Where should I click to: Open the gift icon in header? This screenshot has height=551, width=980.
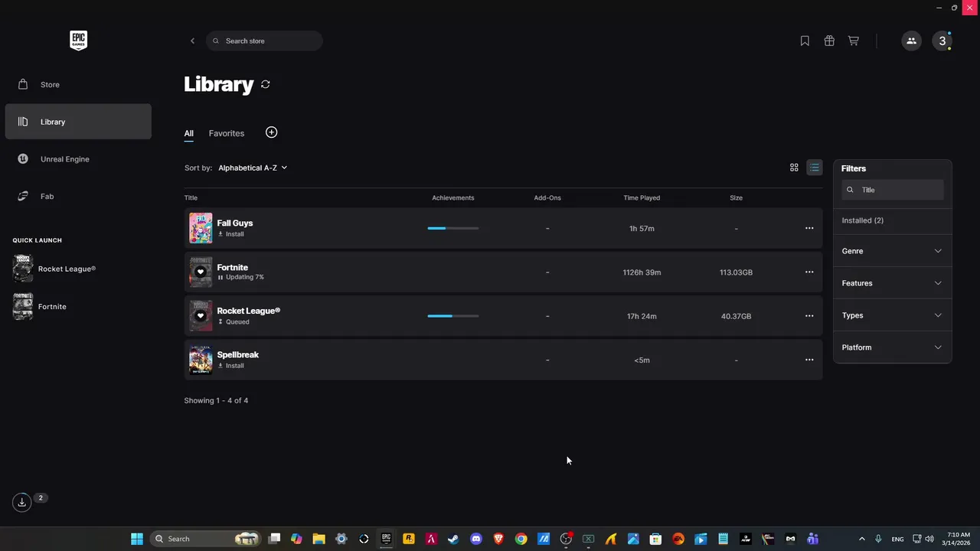point(829,41)
